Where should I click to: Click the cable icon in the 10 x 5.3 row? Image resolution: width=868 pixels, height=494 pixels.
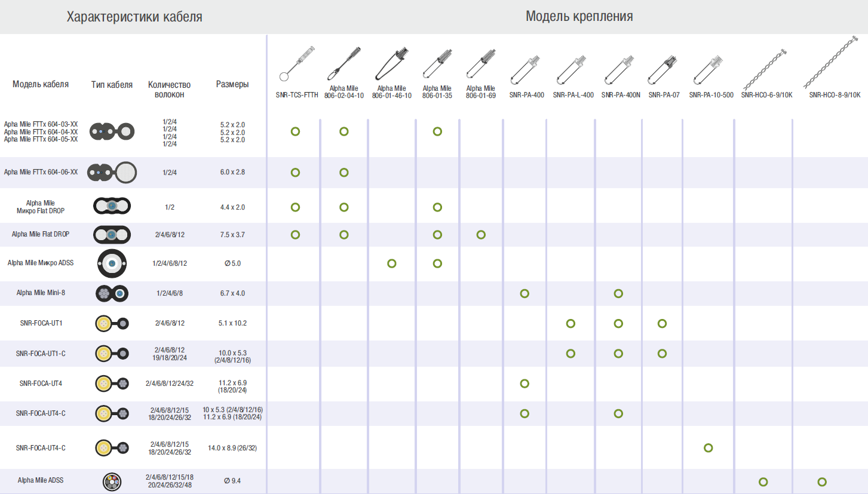pyautogui.click(x=112, y=413)
